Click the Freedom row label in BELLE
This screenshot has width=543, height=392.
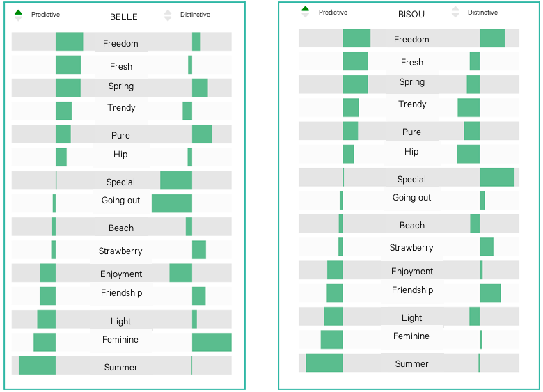(120, 43)
